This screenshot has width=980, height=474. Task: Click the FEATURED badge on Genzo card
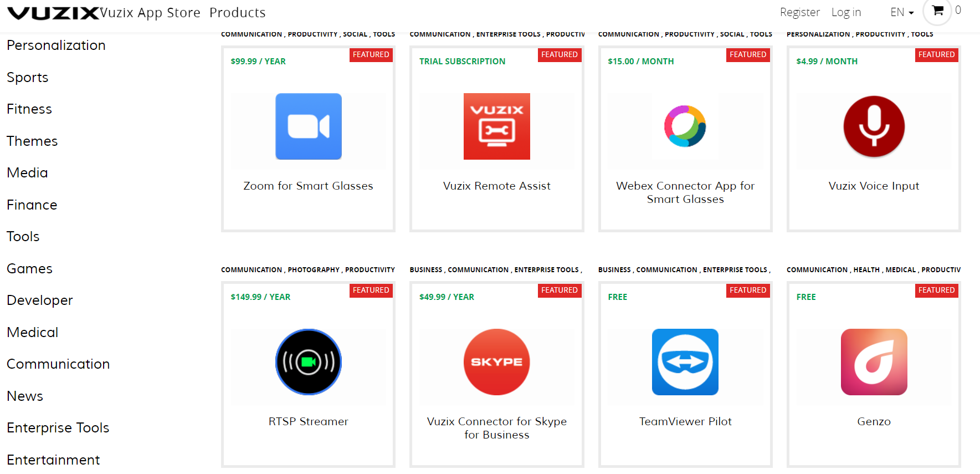[936, 290]
